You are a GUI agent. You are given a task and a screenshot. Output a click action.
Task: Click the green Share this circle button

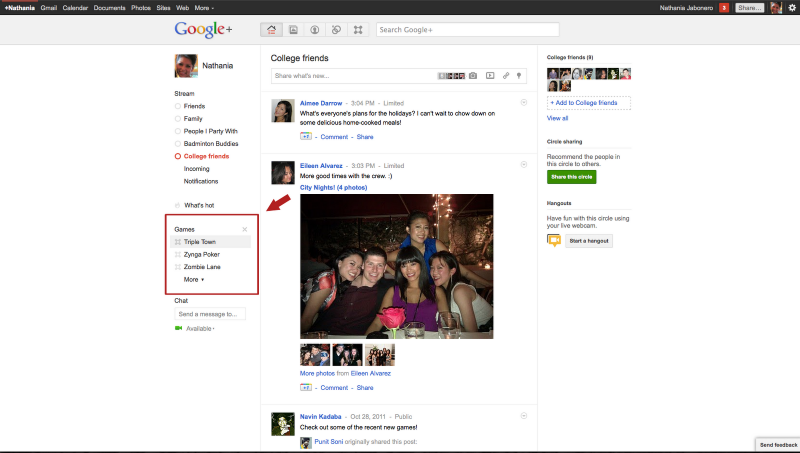click(x=572, y=177)
